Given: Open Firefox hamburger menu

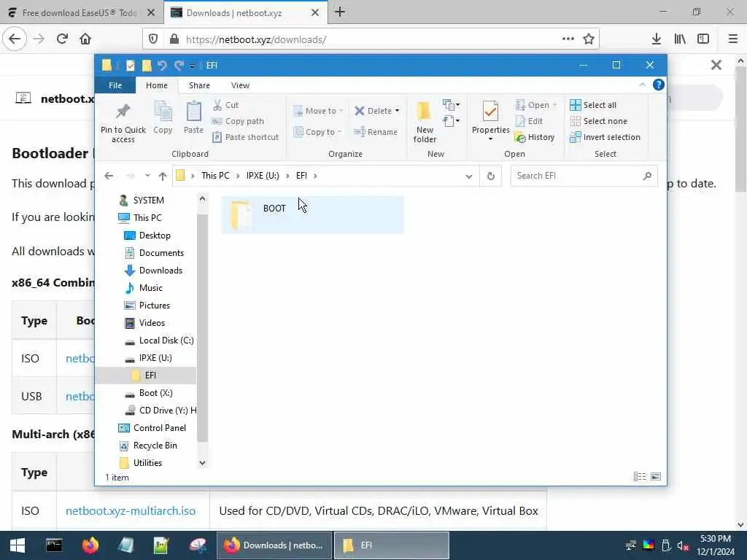Looking at the screenshot, I should (732, 39).
